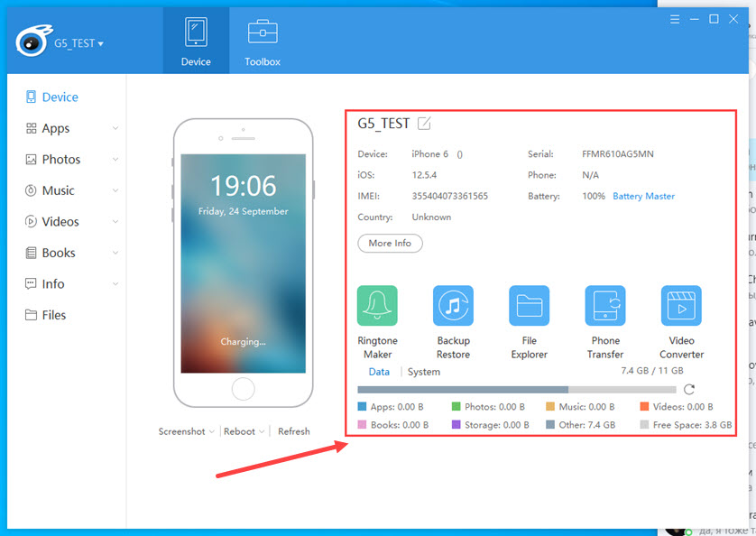Click the G5_TEST device name heading
756x536 pixels.
pyautogui.click(x=383, y=124)
